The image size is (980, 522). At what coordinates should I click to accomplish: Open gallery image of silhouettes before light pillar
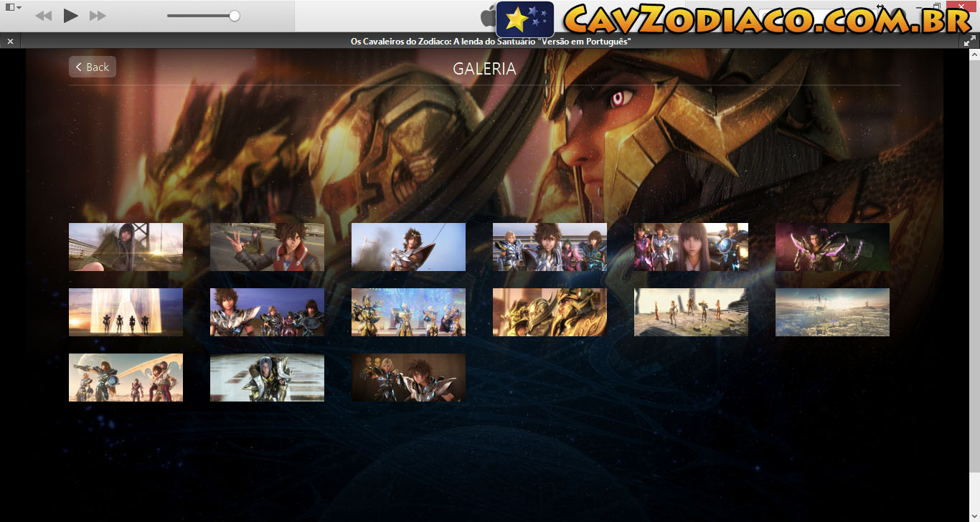click(126, 312)
